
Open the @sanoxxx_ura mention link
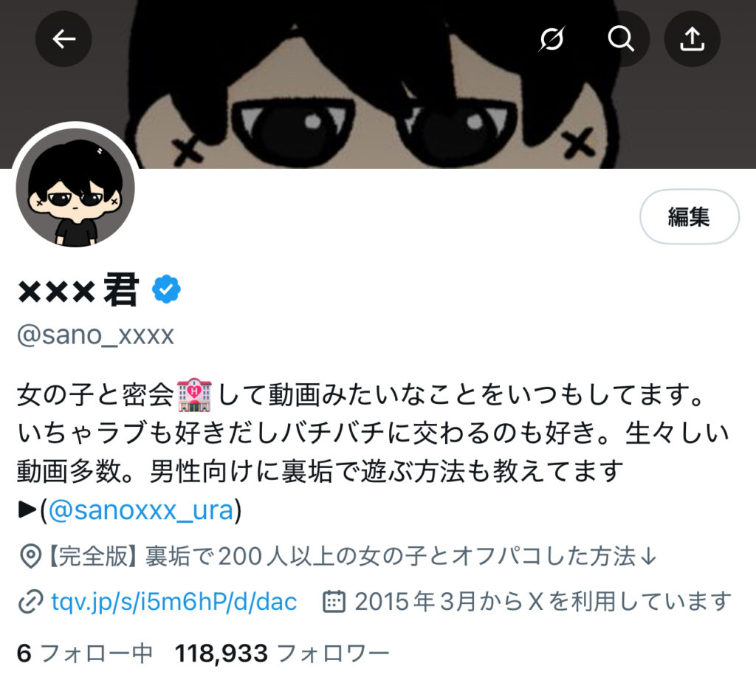coord(141,510)
